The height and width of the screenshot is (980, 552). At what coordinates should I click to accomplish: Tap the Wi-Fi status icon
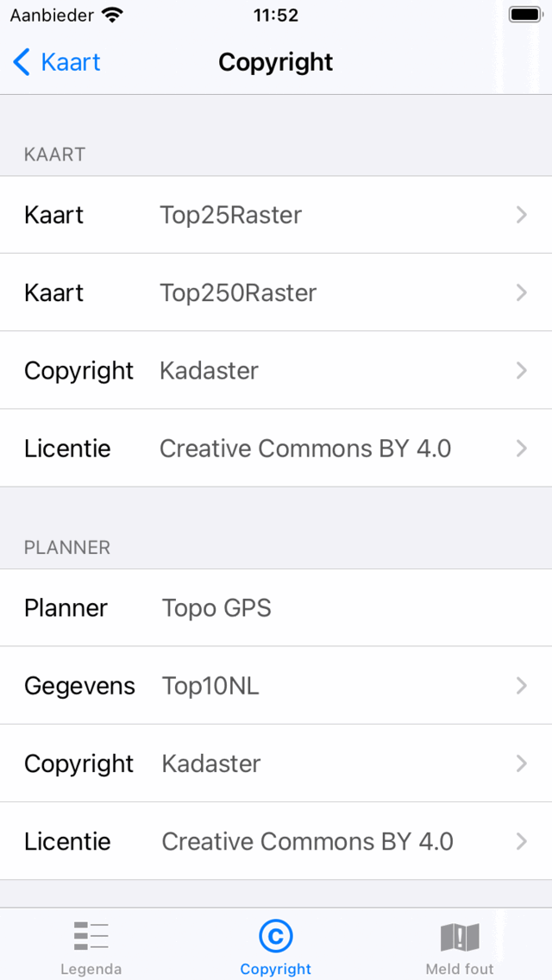pyautogui.click(x=112, y=15)
